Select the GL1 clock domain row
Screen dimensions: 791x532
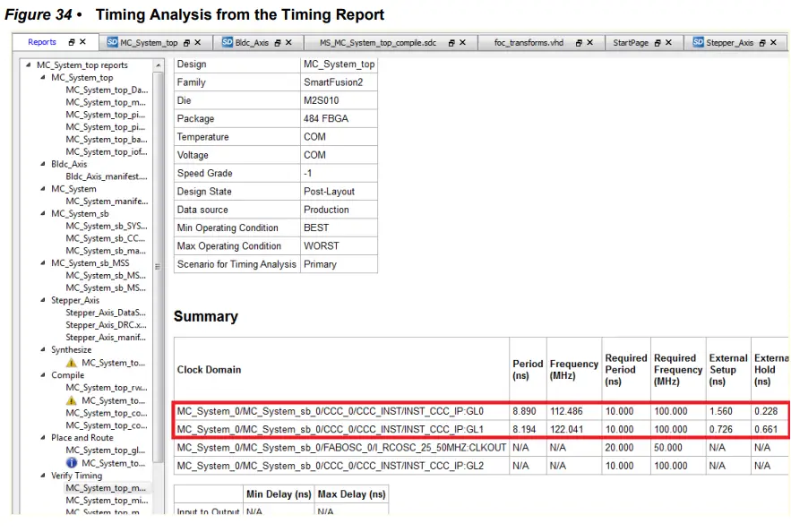coord(481,429)
